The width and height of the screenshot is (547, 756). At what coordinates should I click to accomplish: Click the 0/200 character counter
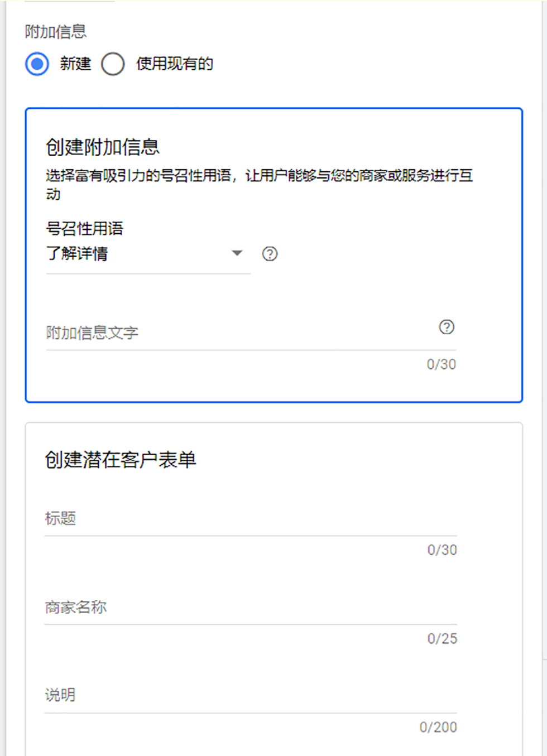pyautogui.click(x=438, y=728)
